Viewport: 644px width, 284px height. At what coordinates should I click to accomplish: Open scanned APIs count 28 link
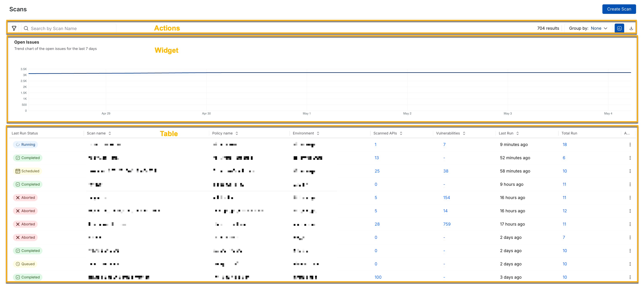pos(377,224)
